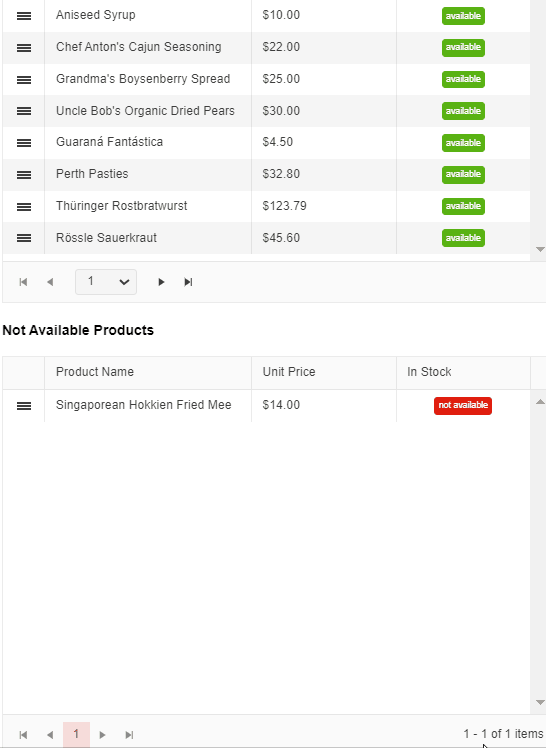The height and width of the screenshot is (748, 546).
Task: Select the drag handle for Perth Pasties row
Action: pyautogui.click(x=24, y=175)
